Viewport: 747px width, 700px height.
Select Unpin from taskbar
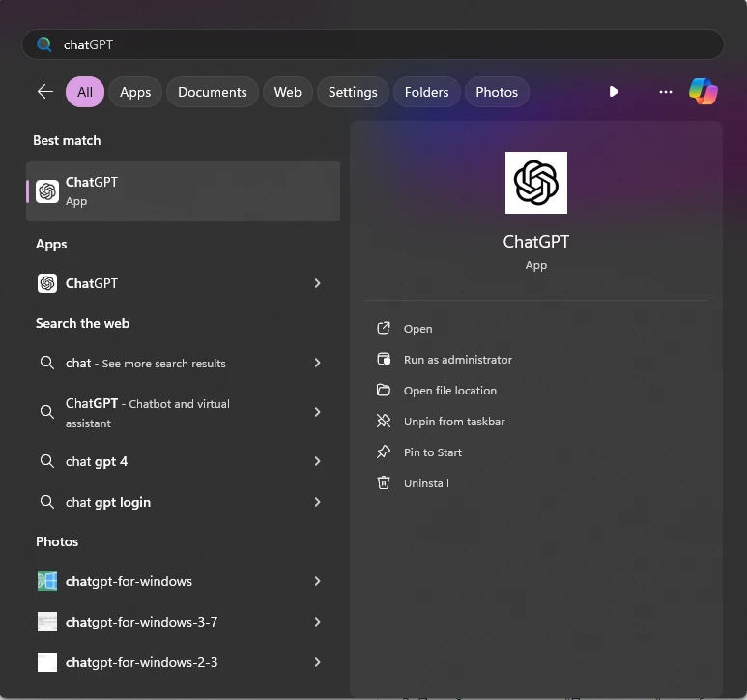click(x=454, y=422)
